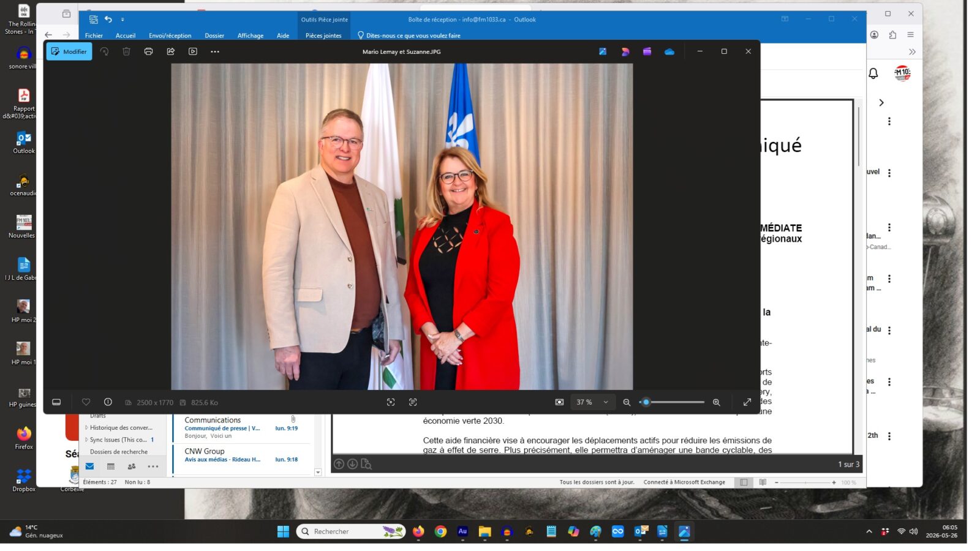This screenshot has height=551, width=980.
Task: Select the Pièces jointes ribbon tab
Action: [x=323, y=36]
